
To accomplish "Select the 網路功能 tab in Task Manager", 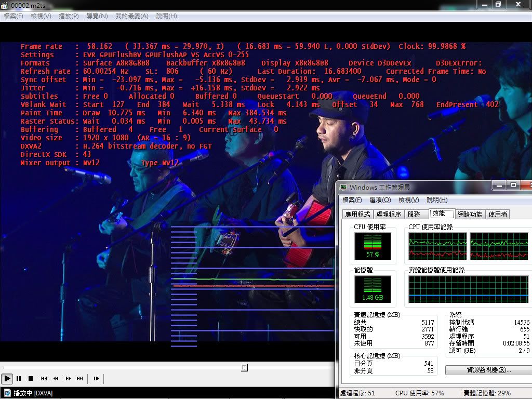I will [470, 214].
